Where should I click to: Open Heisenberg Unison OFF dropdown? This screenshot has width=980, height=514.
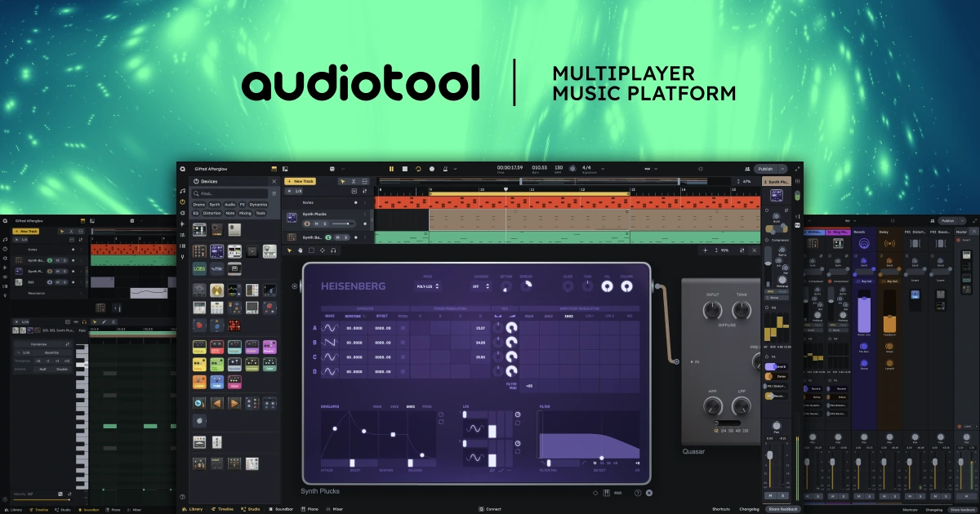(x=479, y=286)
